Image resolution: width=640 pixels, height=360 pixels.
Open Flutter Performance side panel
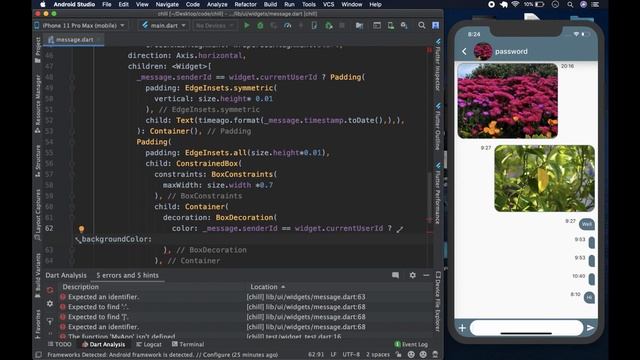click(438, 194)
